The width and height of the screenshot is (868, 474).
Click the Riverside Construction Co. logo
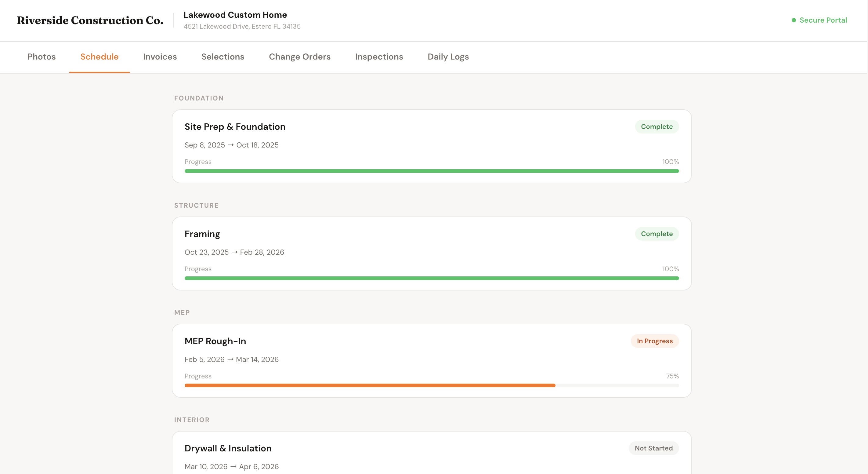(90, 20)
